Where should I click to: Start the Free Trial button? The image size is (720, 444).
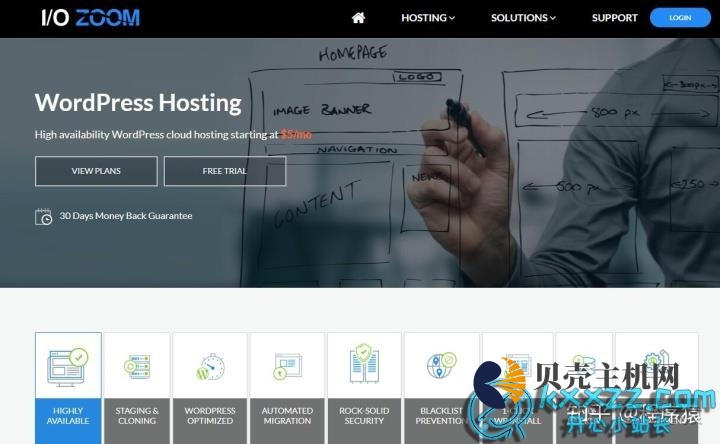pyautogui.click(x=225, y=171)
